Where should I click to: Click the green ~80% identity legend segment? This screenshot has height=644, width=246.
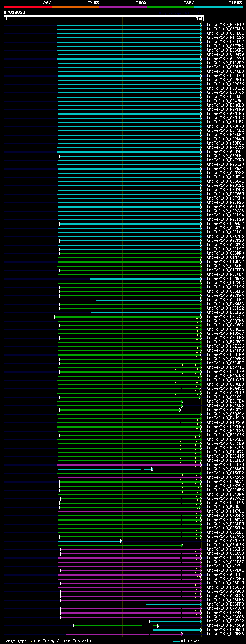[171, 7]
